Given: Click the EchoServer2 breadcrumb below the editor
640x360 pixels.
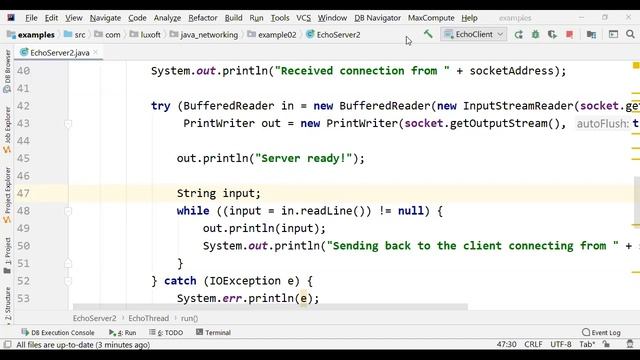Looking at the screenshot, I should click(95, 318).
